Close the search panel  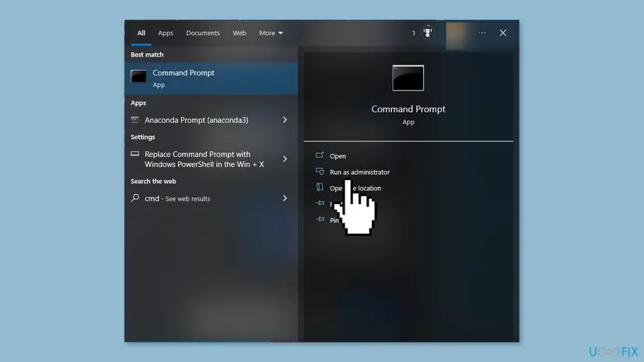coord(503,33)
